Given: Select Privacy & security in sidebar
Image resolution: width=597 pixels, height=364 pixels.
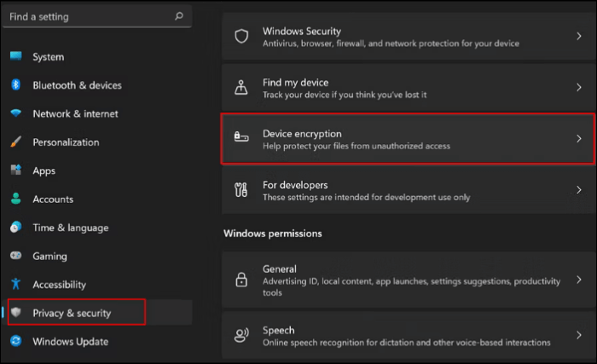Looking at the screenshot, I should coord(72,313).
